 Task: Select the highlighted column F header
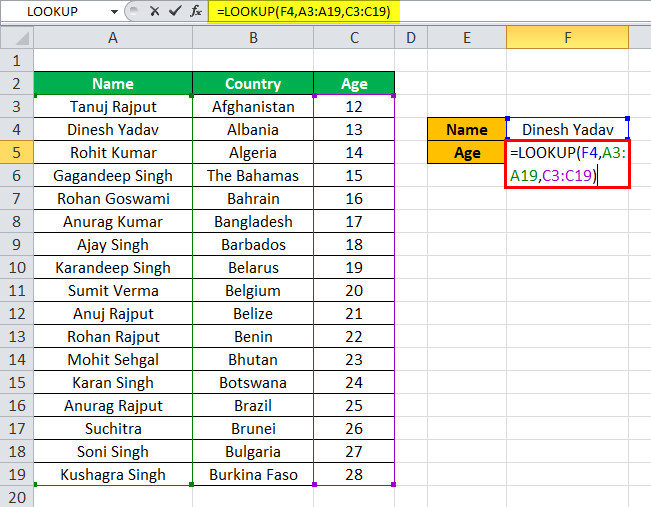pyautogui.click(x=567, y=38)
